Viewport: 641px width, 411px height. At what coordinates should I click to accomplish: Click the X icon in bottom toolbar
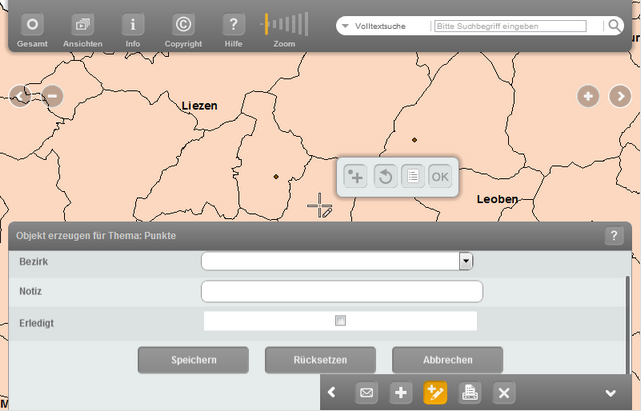tap(504, 393)
